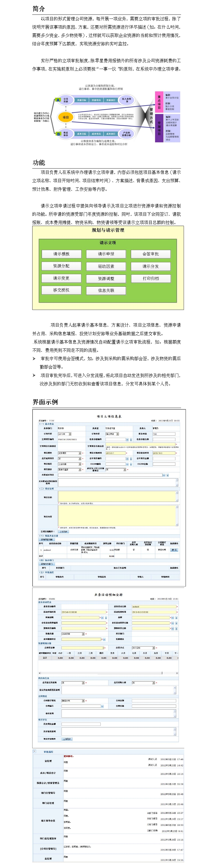Click browse icon beside 预算科目名称
The height and width of the screenshot is (868, 213).
pyautogui.click(x=172, y=628)
